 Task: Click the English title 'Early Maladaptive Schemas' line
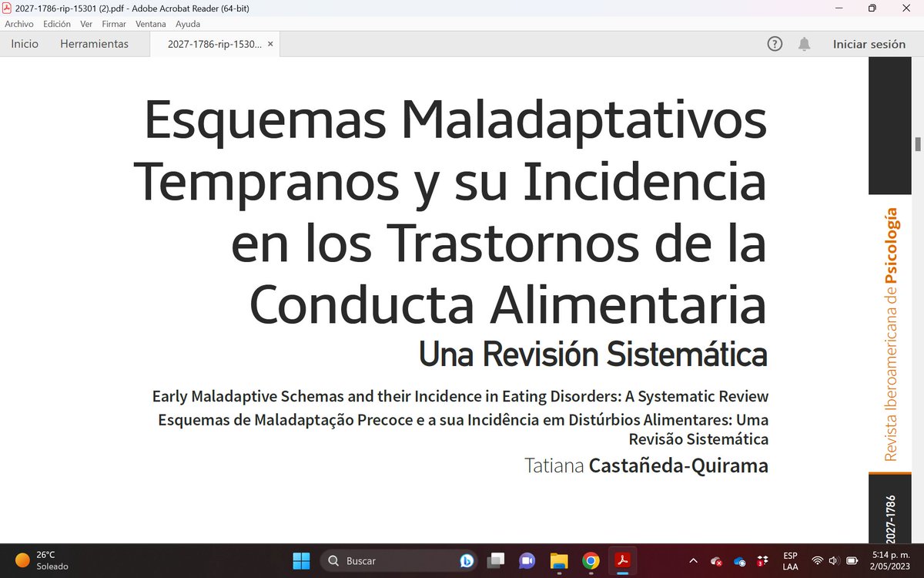[x=460, y=397]
